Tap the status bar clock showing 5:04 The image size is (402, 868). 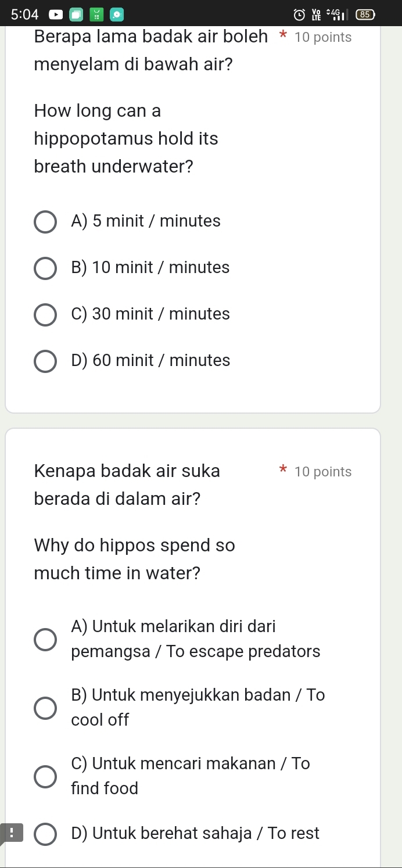tap(24, 13)
